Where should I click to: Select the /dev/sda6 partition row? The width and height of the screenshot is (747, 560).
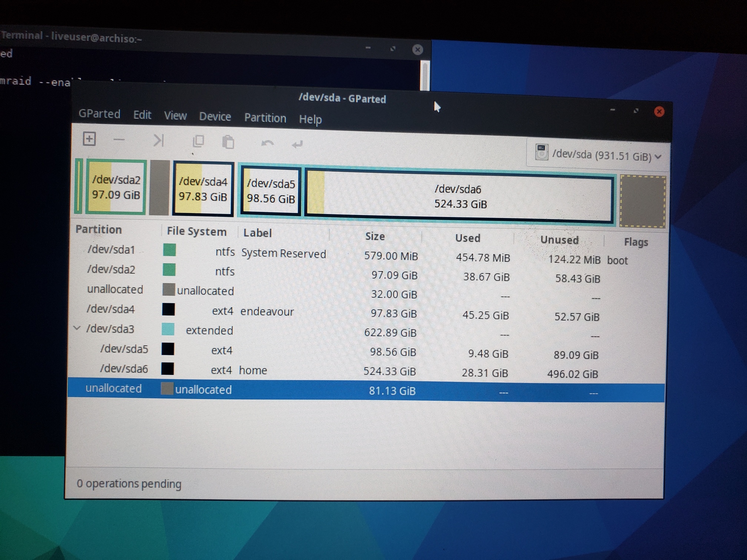366,371
